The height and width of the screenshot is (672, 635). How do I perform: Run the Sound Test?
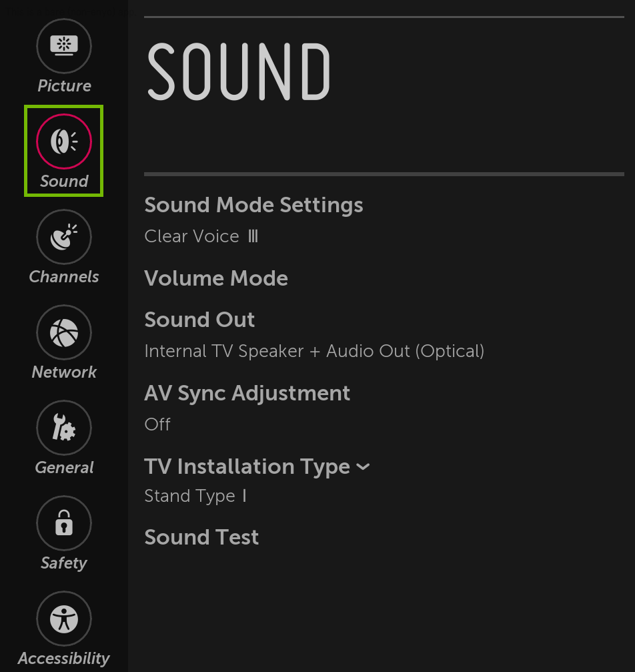(x=201, y=537)
